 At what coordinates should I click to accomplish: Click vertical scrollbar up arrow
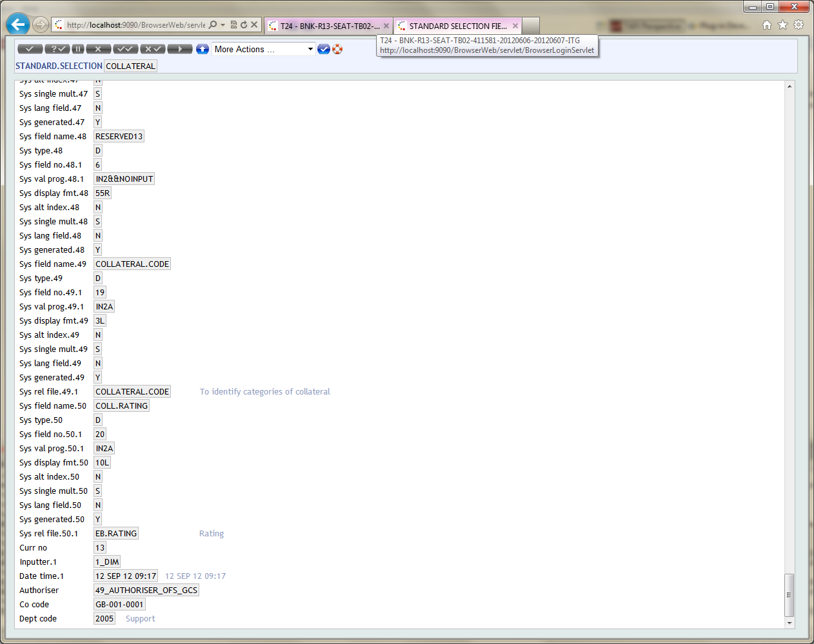tap(789, 86)
